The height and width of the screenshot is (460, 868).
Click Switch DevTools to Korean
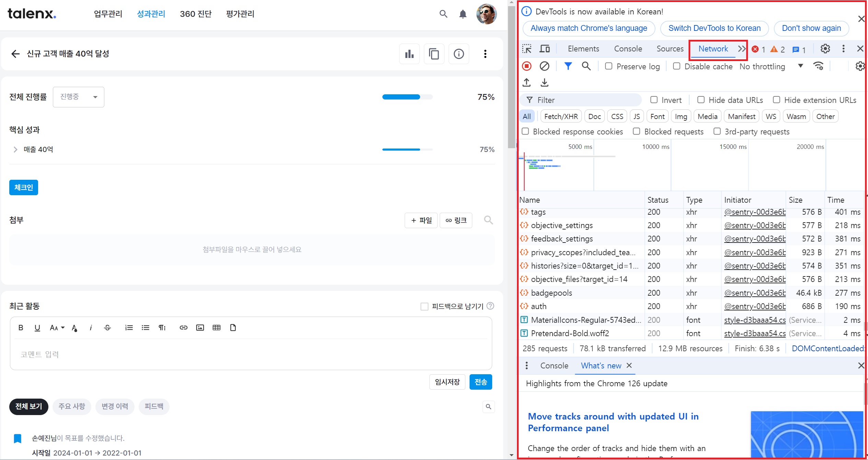(714, 28)
